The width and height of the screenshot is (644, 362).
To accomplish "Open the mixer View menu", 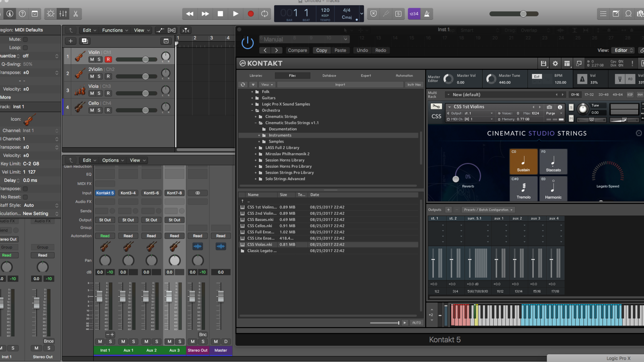I will [x=138, y=160].
